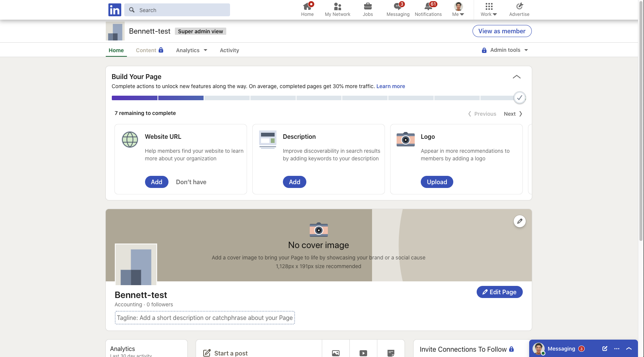Open the Me profile menu
Viewport: 644px width, 357px height.
(x=458, y=8)
